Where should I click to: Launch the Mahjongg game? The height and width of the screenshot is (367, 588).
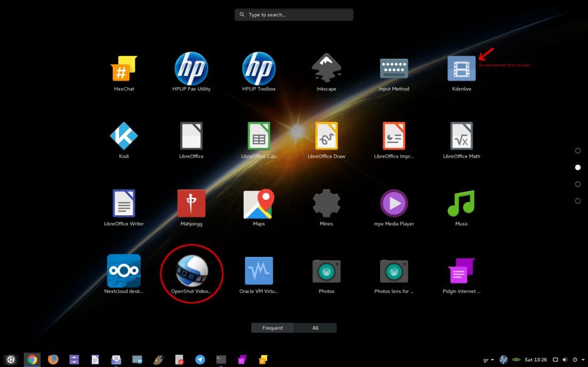click(x=191, y=204)
